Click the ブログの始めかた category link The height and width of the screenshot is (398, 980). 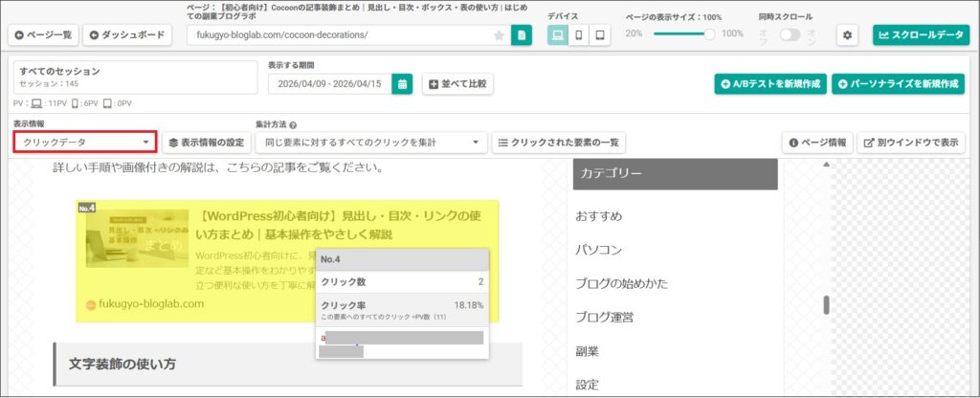pos(622,283)
